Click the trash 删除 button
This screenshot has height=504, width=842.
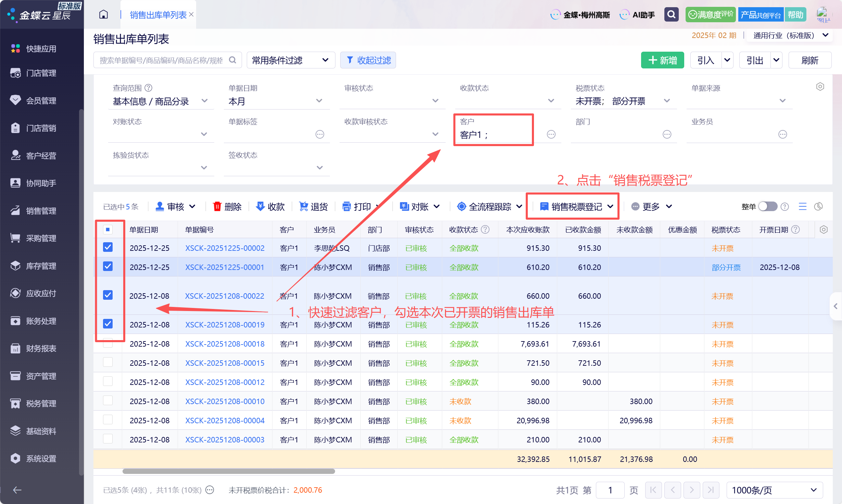pyautogui.click(x=227, y=207)
